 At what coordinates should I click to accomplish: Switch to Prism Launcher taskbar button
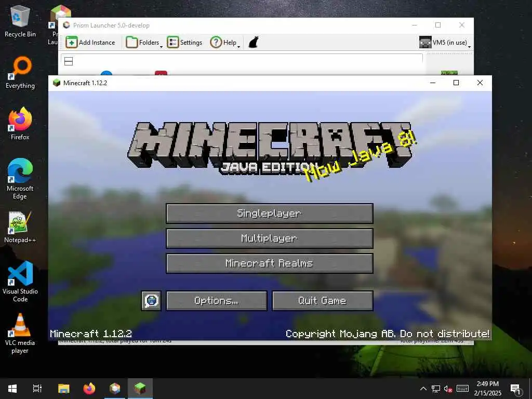(x=115, y=389)
